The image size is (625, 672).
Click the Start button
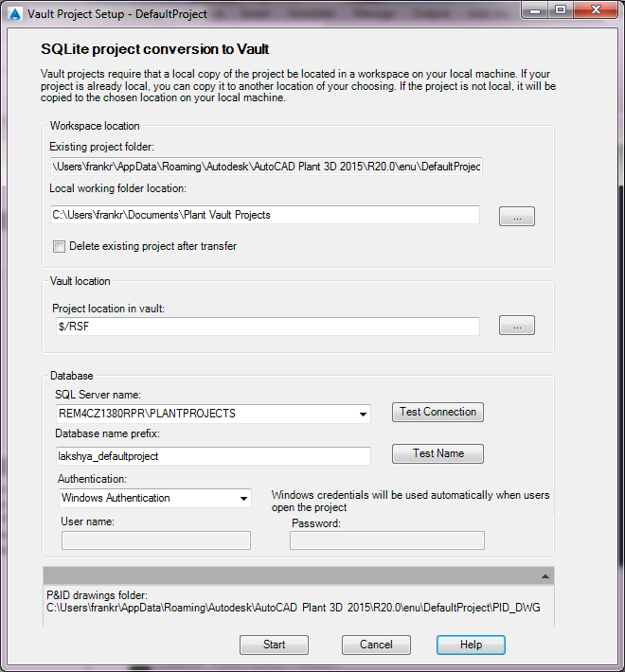point(275,645)
